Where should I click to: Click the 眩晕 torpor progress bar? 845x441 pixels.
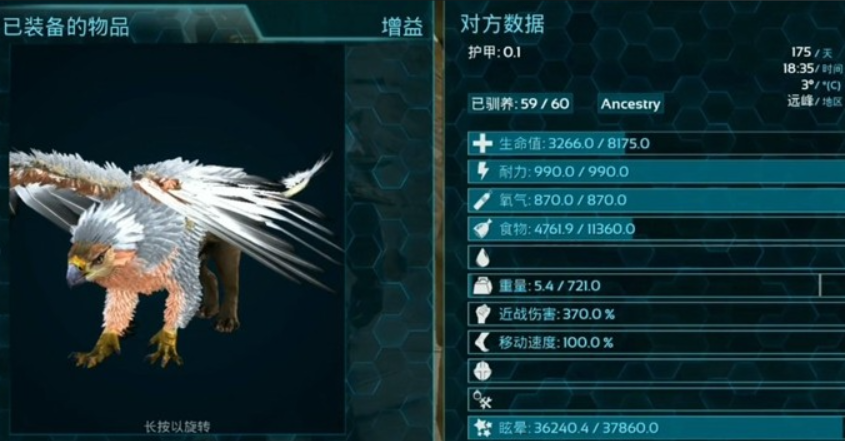tap(656, 428)
